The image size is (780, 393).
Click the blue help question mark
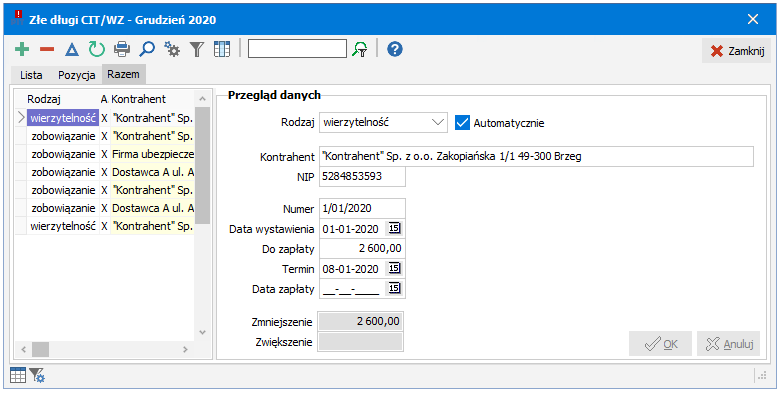pos(394,49)
